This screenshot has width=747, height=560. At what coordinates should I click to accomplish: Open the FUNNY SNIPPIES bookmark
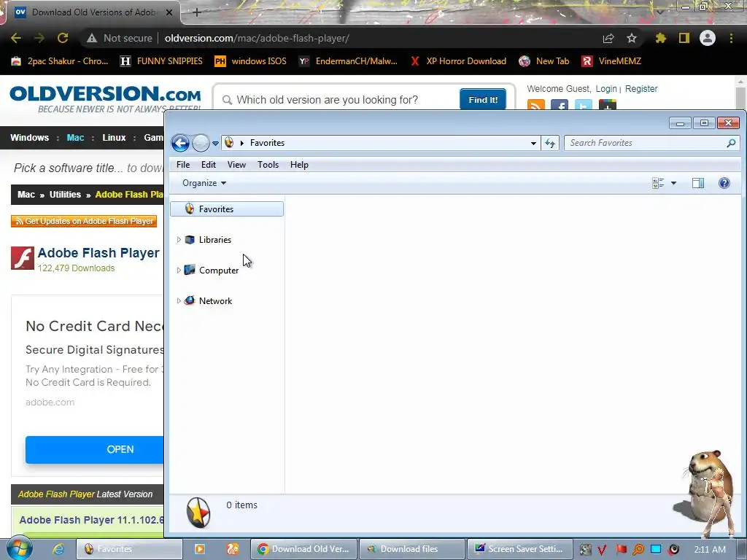161,61
